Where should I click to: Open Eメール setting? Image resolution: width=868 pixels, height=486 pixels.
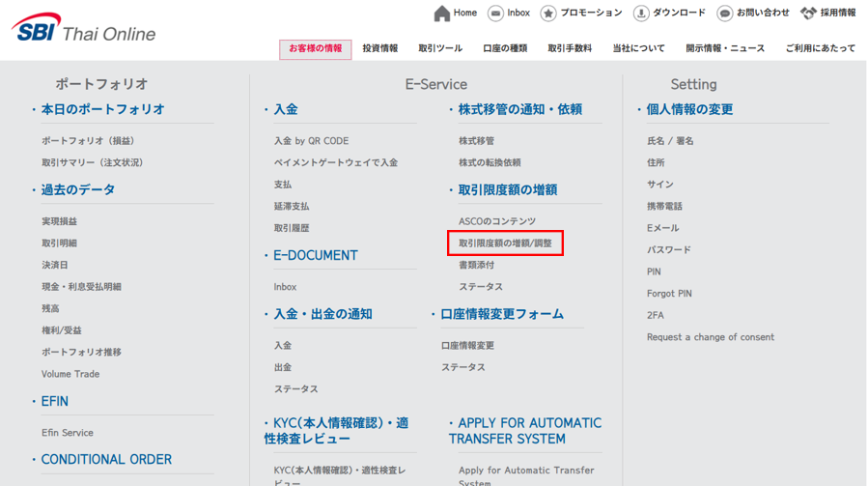tap(663, 228)
